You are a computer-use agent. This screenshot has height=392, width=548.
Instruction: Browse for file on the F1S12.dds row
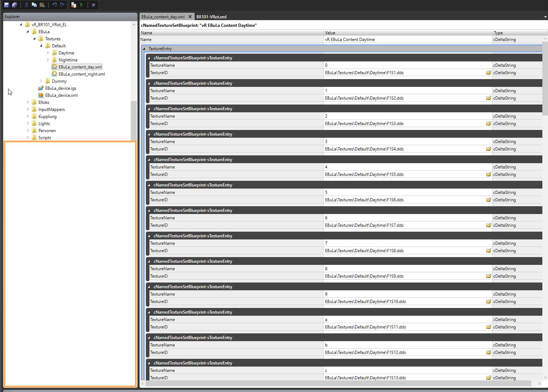(488, 352)
